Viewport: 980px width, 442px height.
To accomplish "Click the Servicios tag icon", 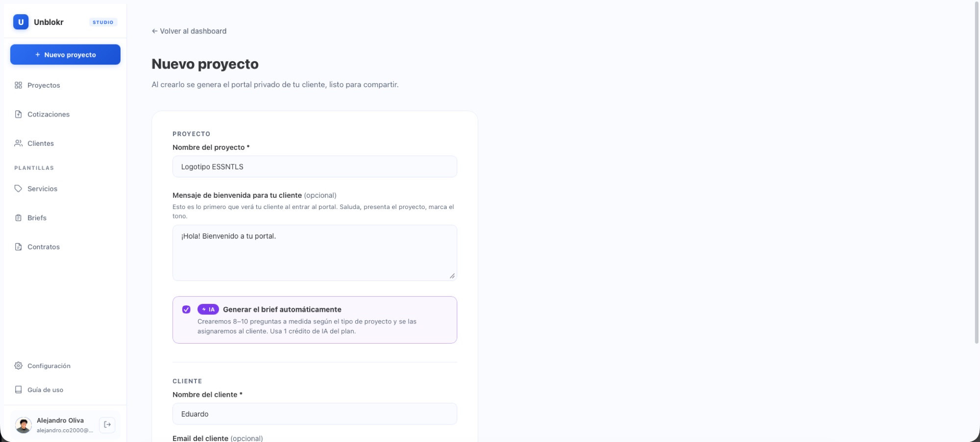I will click(18, 188).
